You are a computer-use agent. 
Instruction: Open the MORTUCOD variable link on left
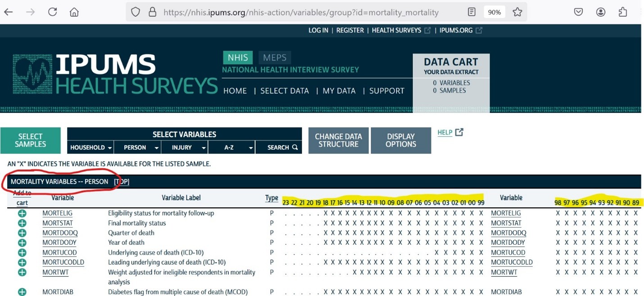pos(59,253)
